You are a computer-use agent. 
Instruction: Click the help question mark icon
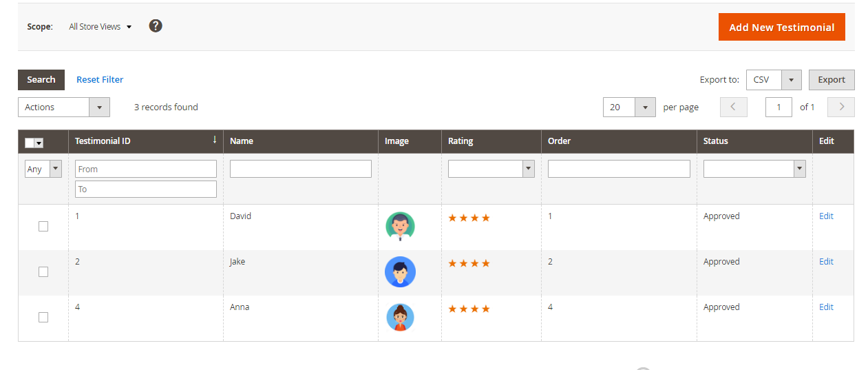156,26
